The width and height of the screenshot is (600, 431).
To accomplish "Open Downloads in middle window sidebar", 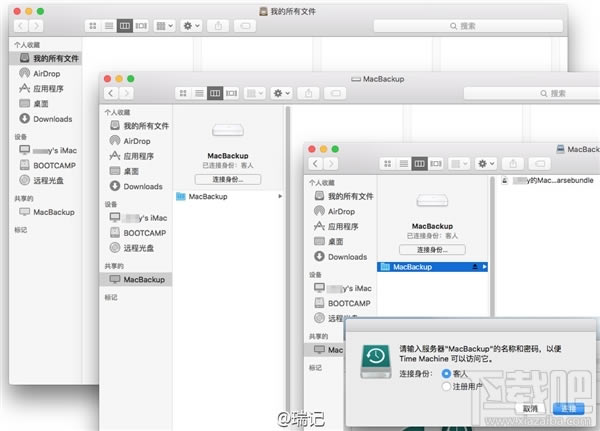I will 136,186.
